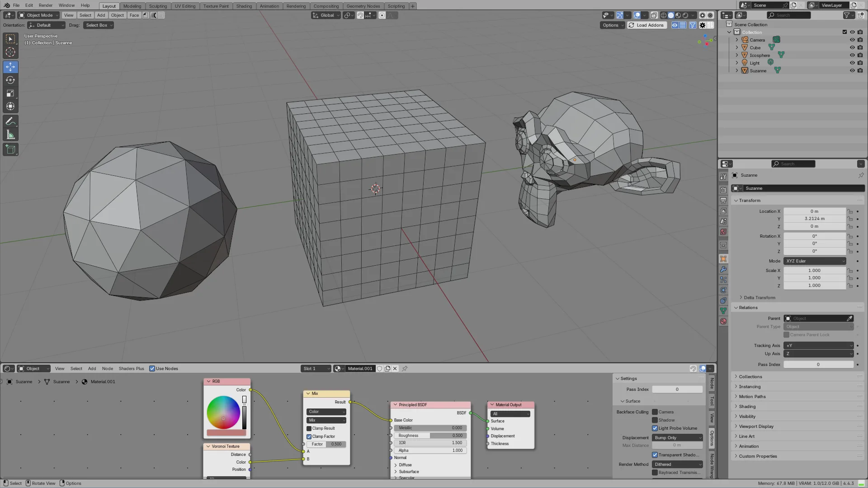Toggle fake user shield for Material.001

(380, 369)
